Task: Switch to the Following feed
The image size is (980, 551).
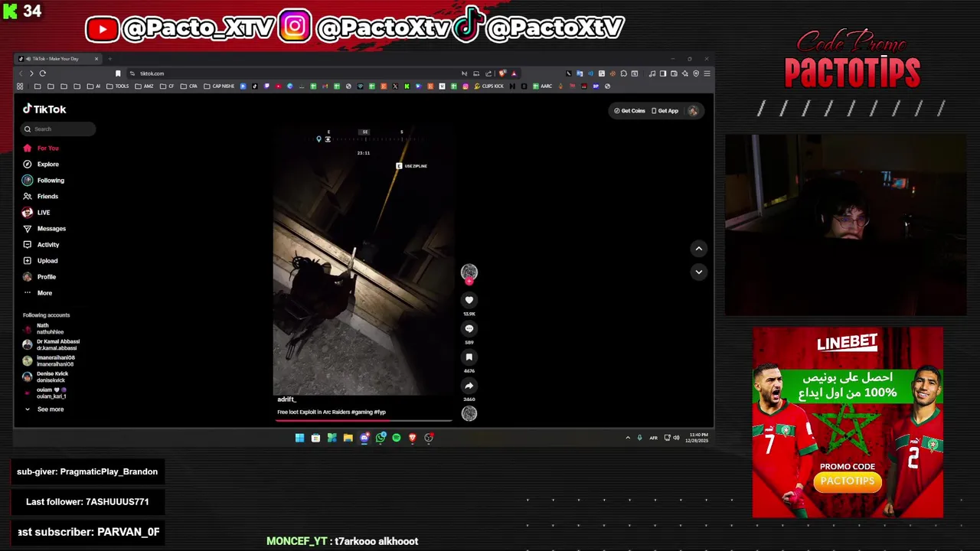Action: pyautogui.click(x=44, y=180)
